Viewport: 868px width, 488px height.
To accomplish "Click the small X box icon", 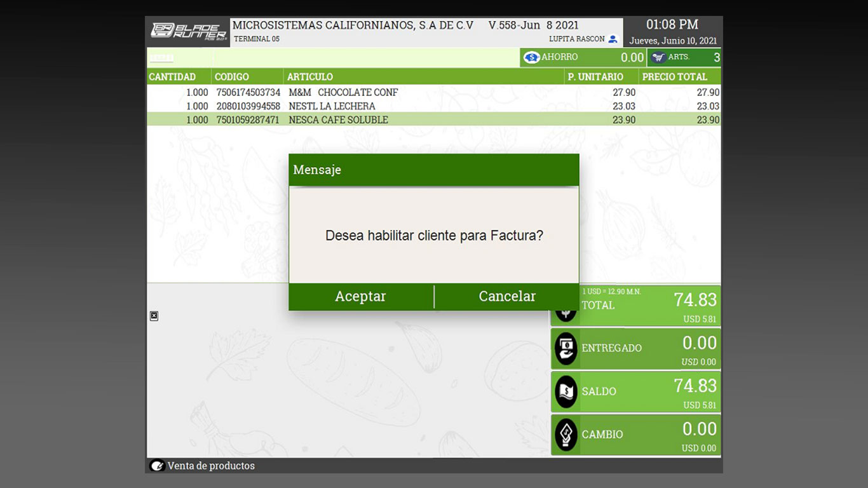I will point(154,316).
